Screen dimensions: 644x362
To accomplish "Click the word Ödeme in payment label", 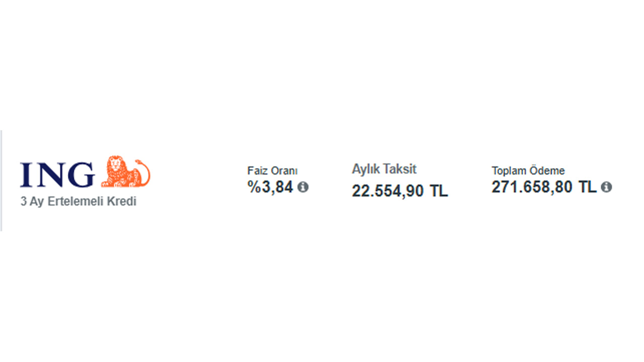I will point(546,171).
